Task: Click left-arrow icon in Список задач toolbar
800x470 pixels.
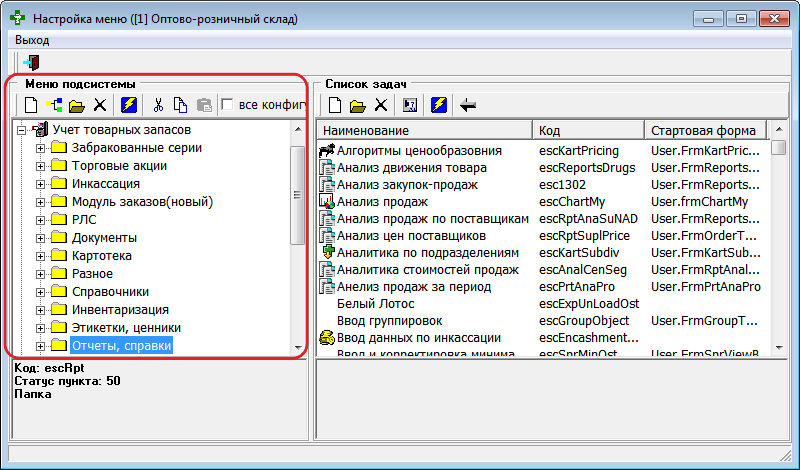Action: coord(467,104)
